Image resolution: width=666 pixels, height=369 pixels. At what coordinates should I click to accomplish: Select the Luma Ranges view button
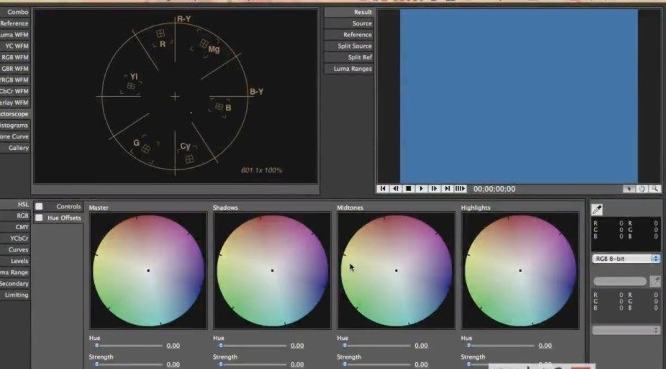point(349,68)
